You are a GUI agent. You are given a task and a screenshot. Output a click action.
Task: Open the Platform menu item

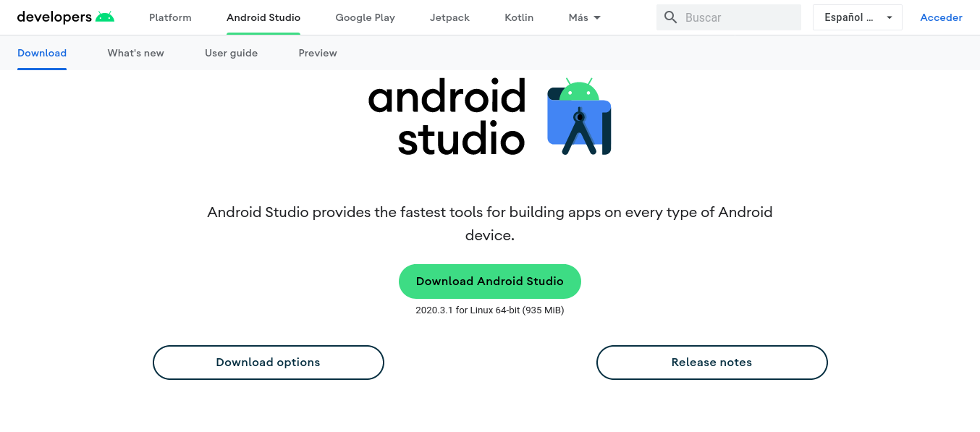tap(170, 17)
